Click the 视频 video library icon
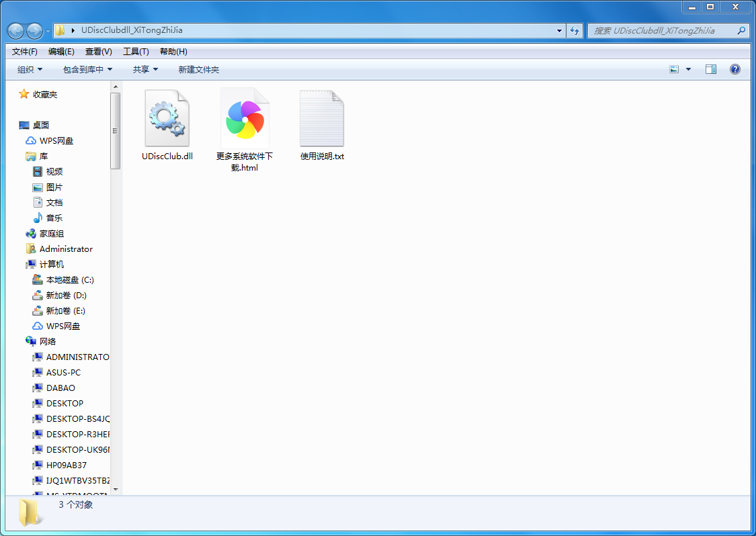The image size is (756, 536). [x=38, y=171]
